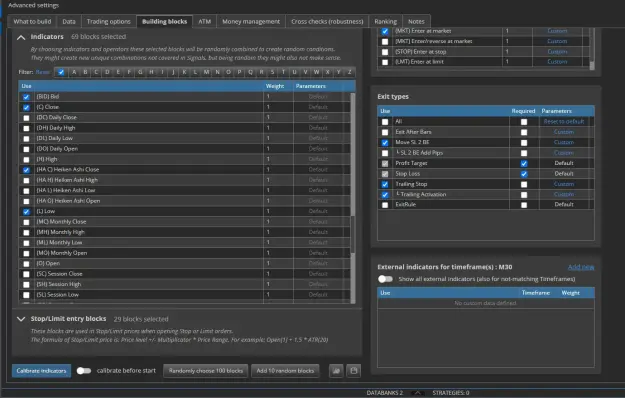Uncheck the (C) Close indicator
Image resolution: width=625 pixels, height=398 pixels.
pos(26,108)
